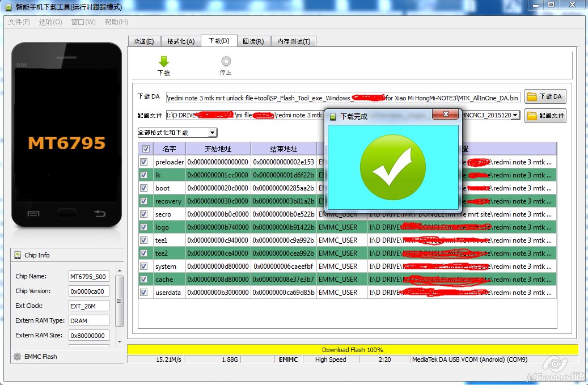Click the green 下载 download arrow icon

(164, 61)
